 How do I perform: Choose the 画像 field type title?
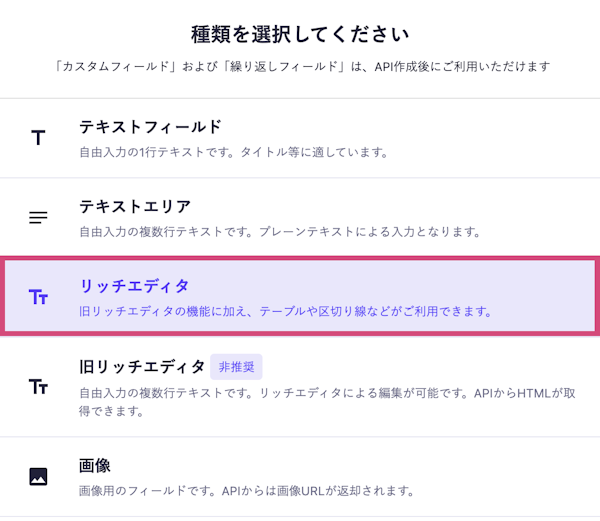tap(94, 466)
